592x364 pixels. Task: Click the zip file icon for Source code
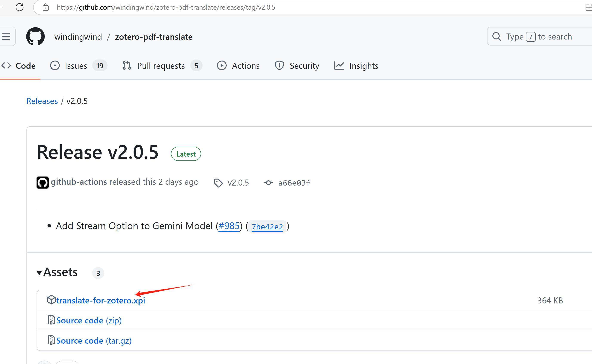(51, 320)
